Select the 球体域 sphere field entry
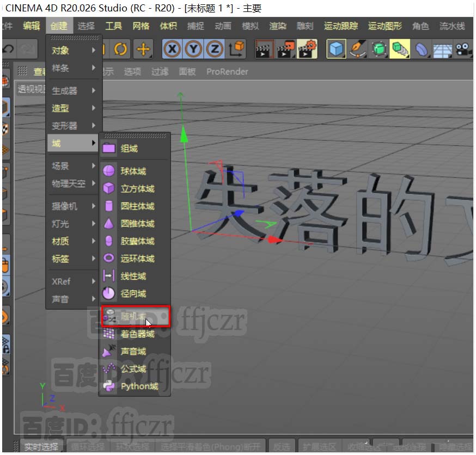Image resolution: width=476 pixels, height=455 pixels. click(133, 171)
